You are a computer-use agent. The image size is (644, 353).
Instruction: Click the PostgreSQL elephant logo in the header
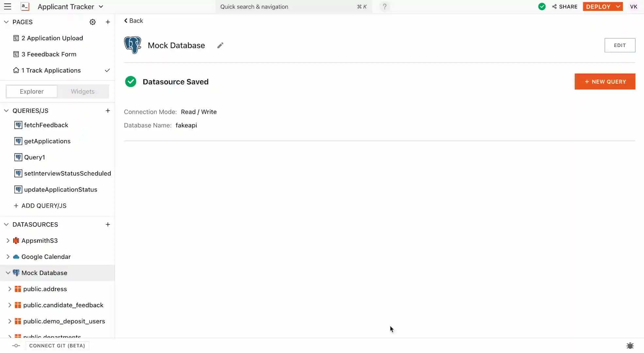coord(133,45)
